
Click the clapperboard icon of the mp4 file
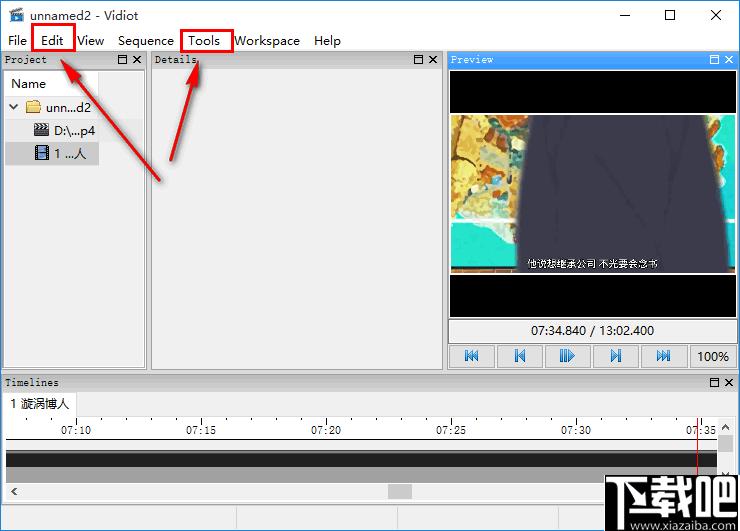(x=42, y=130)
